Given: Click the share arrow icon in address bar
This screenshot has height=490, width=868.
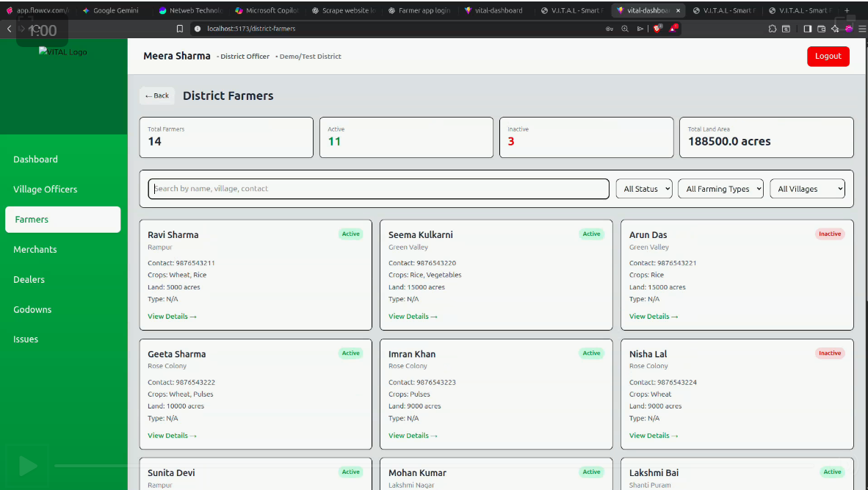Looking at the screenshot, I should [640, 29].
